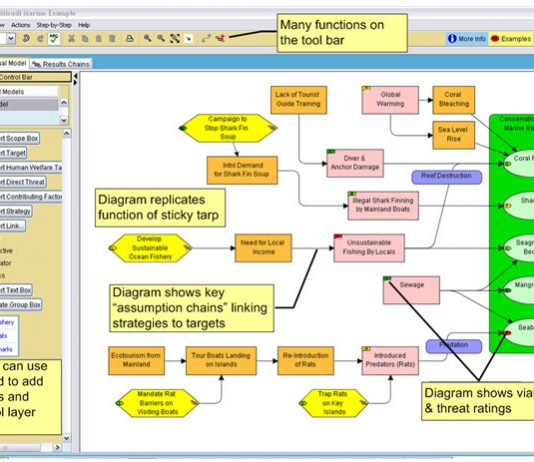Select the Global Warming threat box
534x462 pixels.
(x=390, y=99)
